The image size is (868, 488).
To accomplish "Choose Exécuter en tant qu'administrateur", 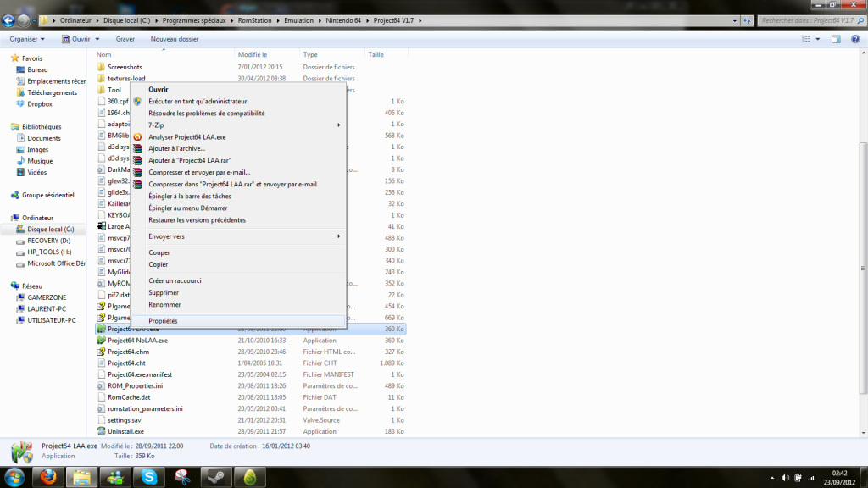I will tap(238, 102).
